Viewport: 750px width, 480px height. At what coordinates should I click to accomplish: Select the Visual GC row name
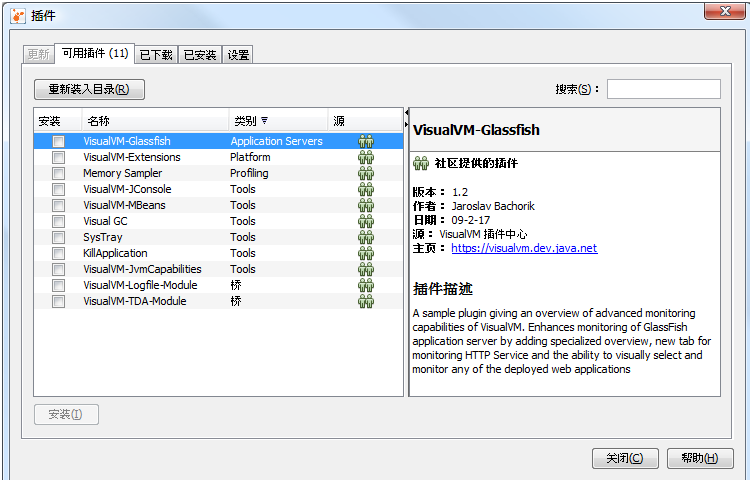pos(105,221)
